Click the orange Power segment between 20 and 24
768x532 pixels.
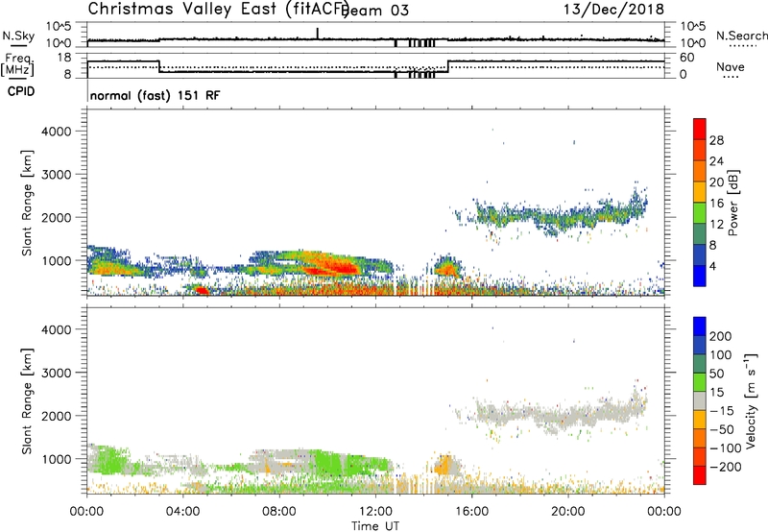click(x=700, y=171)
